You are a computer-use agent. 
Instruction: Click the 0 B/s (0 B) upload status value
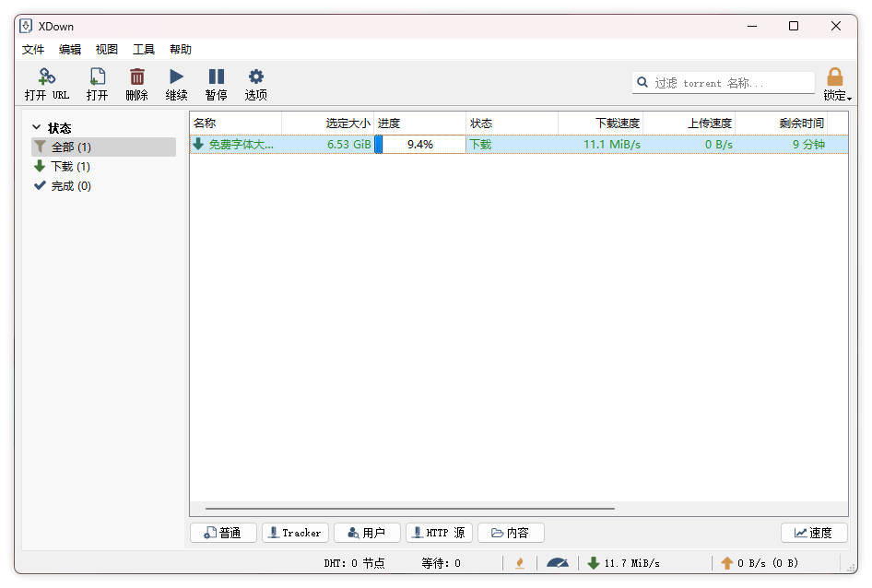(768, 563)
